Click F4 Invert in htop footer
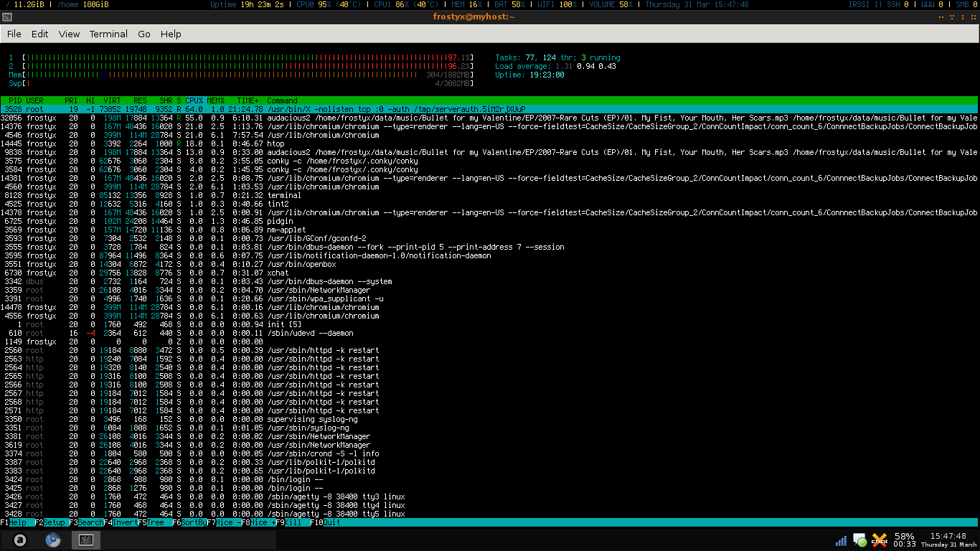This screenshot has height=551, width=980. point(121,522)
